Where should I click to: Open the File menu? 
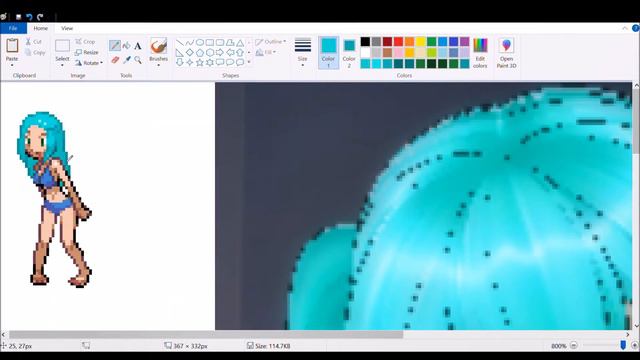(13, 28)
